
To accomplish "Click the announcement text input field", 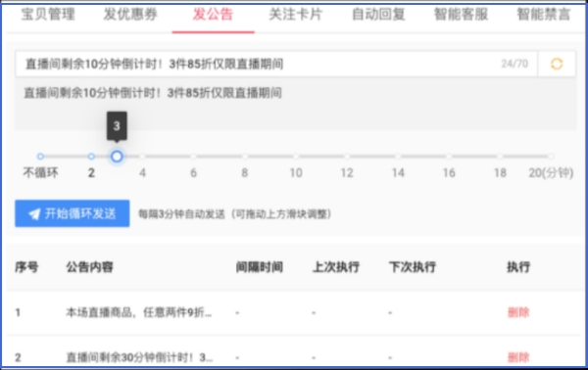I will pyautogui.click(x=276, y=64).
